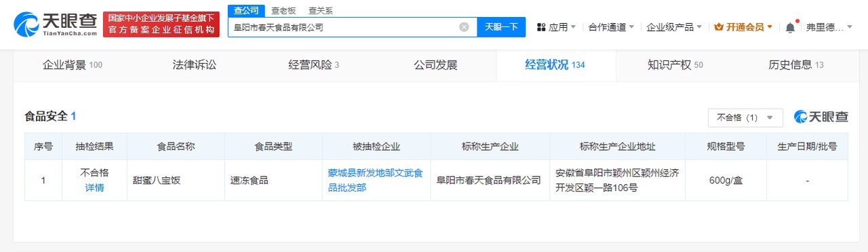Viewport: 868px width, 252px height.
Task: Open the 不合格（1）filter dropdown
Action: (745, 118)
